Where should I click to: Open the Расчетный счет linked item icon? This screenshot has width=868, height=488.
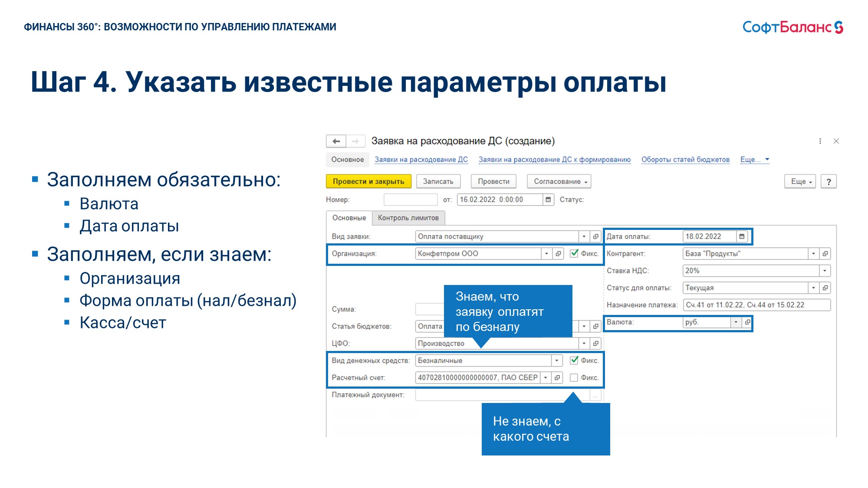(557, 378)
